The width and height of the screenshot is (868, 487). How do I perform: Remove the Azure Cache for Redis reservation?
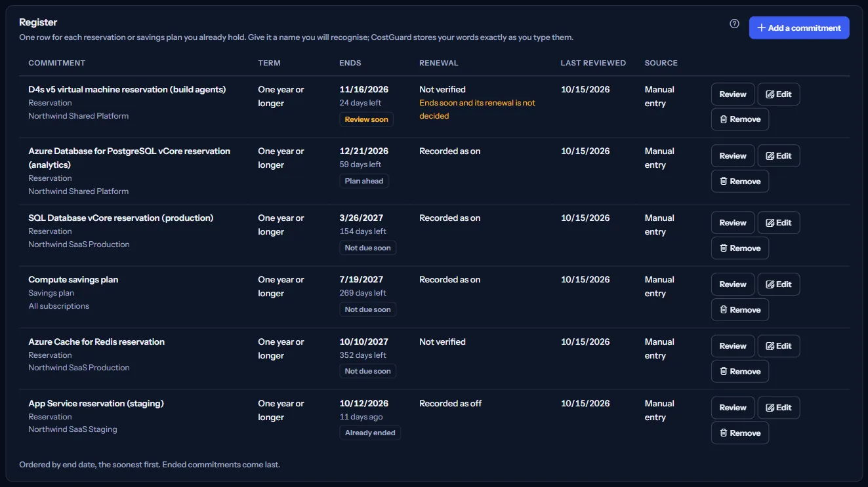point(740,372)
